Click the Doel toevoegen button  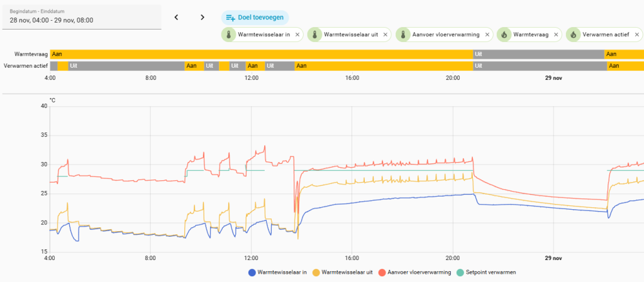(x=255, y=18)
